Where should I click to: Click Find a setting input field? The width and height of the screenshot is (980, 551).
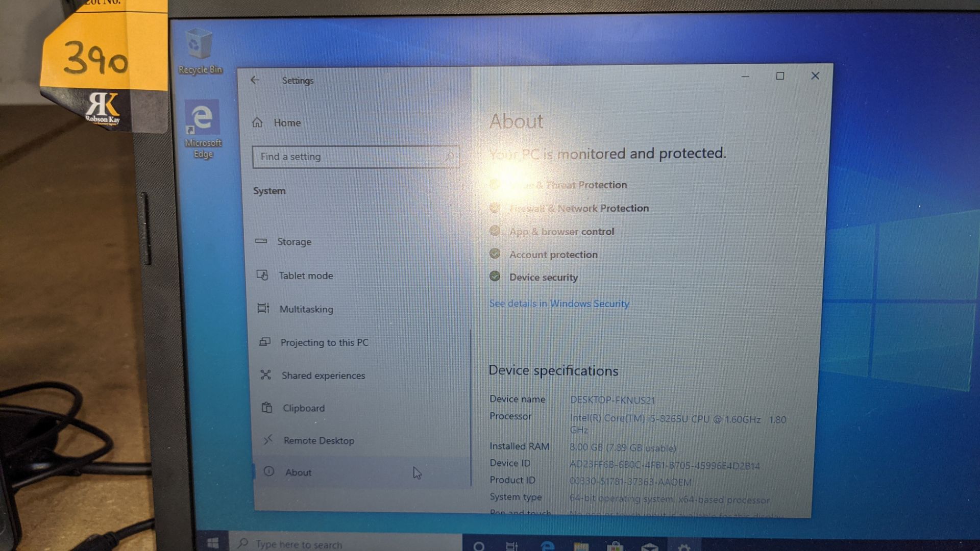pyautogui.click(x=355, y=157)
